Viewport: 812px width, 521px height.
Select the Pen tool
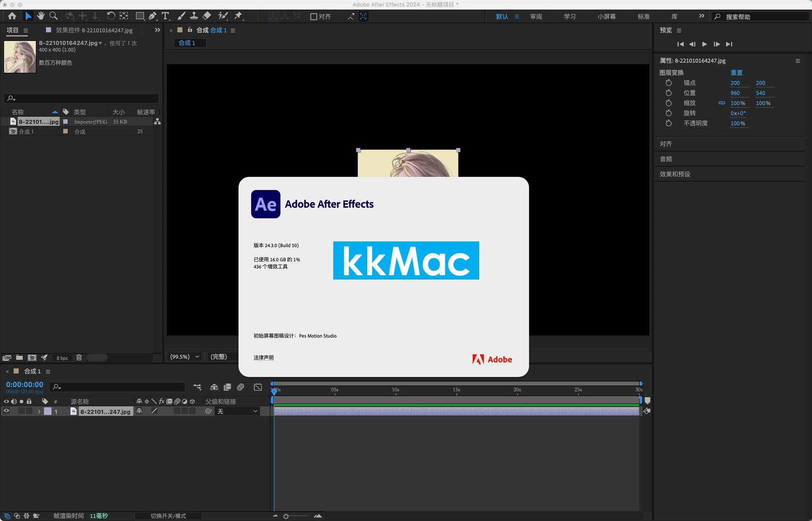[153, 16]
